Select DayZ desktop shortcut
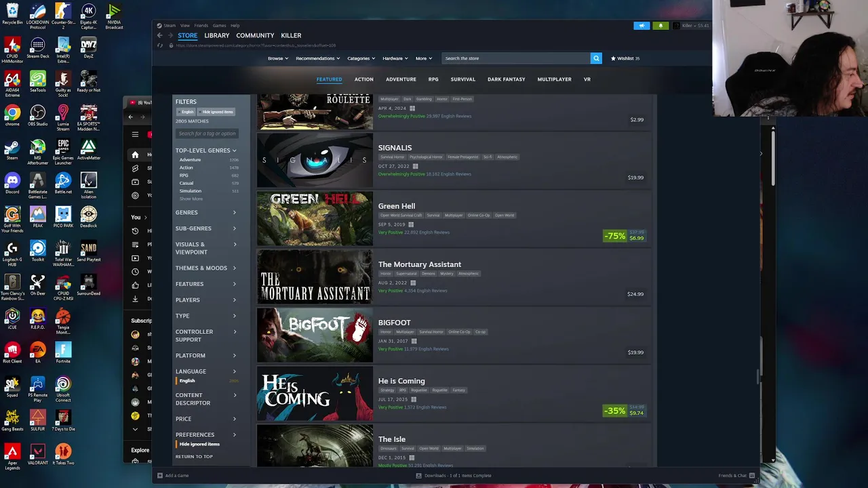 (x=89, y=48)
